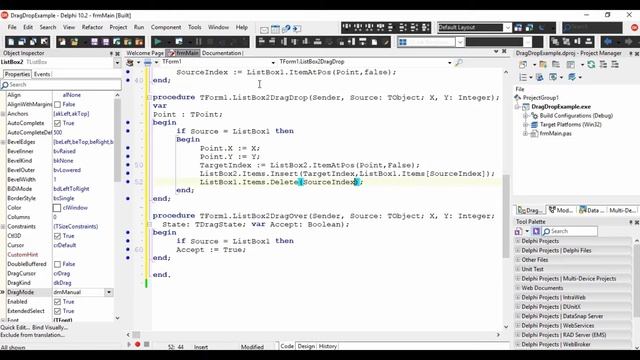
Task: Click the stop macro square icon below the editor
Action: [x=147, y=344]
